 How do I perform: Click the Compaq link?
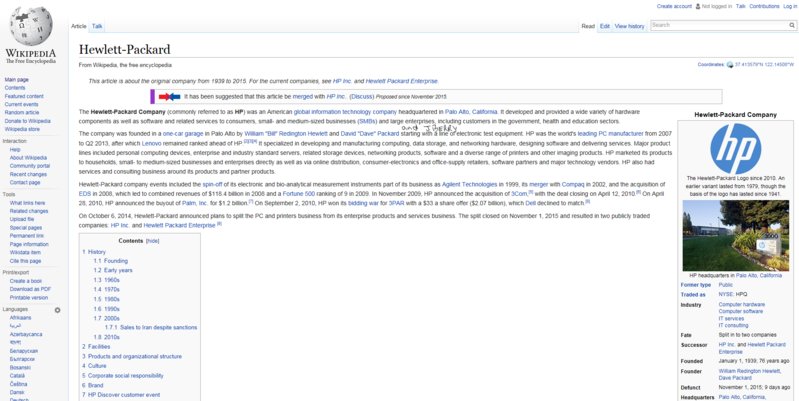click(x=573, y=184)
